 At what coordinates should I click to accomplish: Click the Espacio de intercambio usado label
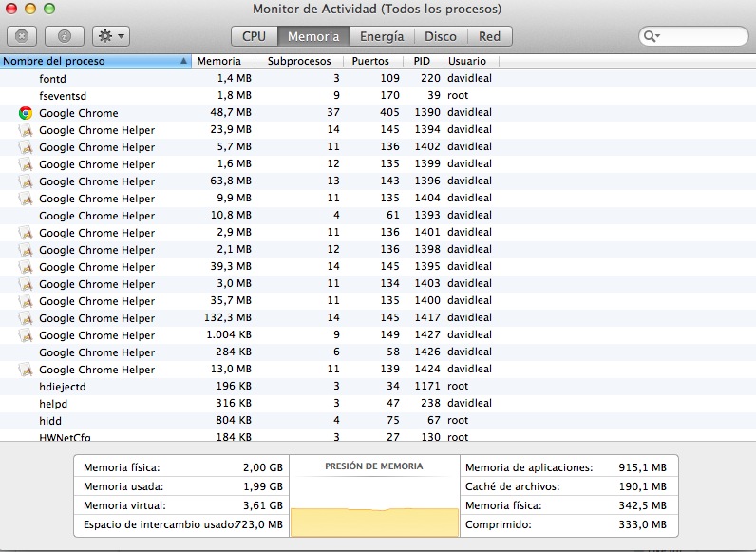pyautogui.click(x=159, y=524)
